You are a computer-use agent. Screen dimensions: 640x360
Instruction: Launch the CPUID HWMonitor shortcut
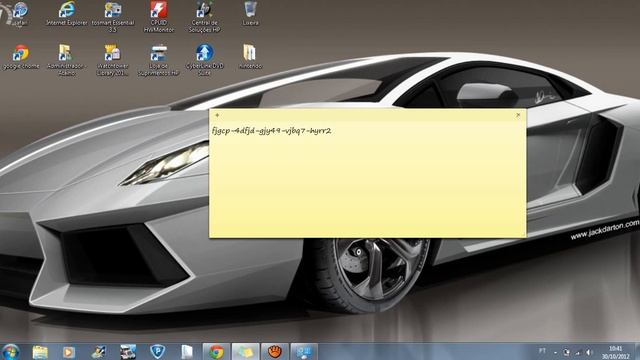pos(159,17)
